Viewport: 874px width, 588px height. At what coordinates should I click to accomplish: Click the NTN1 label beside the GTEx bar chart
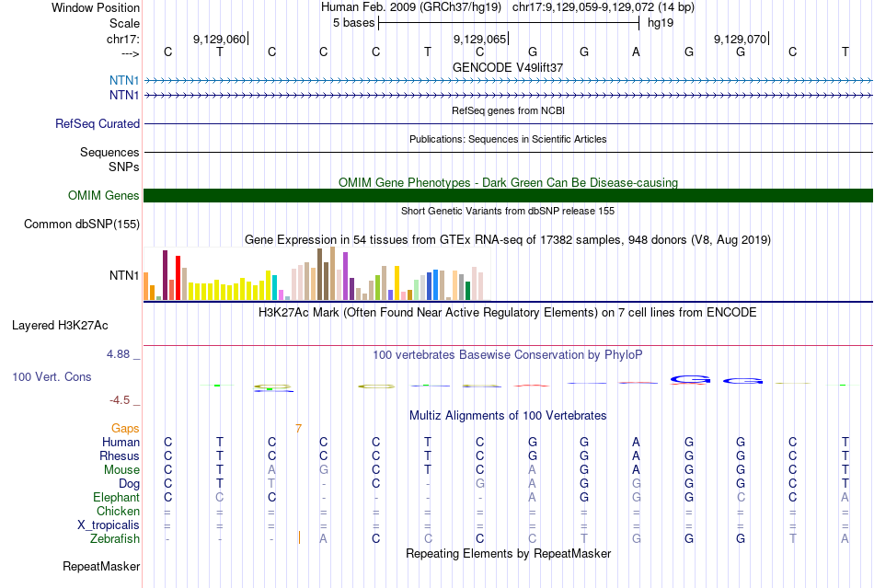point(124,275)
